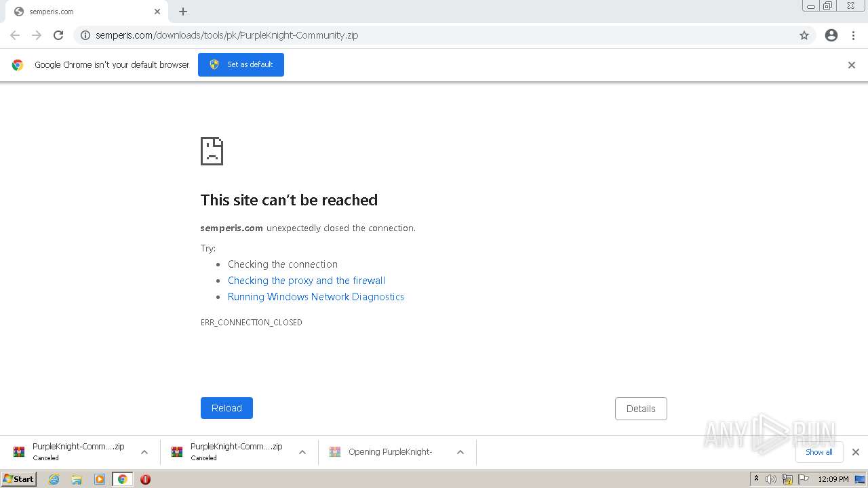Select the semperis.com tab
The height and width of the screenshot is (488, 868).
(85, 12)
